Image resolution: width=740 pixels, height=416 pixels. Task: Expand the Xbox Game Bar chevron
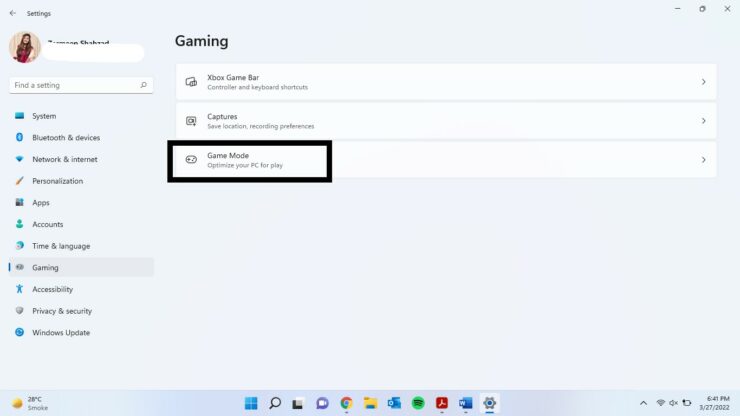703,82
